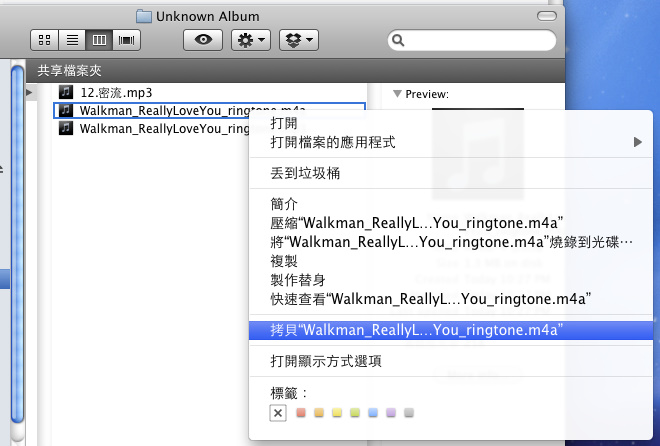This screenshot has height=446, width=660.
Task: Click the left column expand arrow
Action: tap(29, 92)
